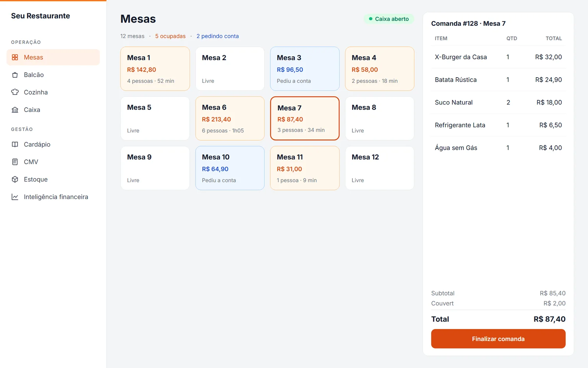The width and height of the screenshot is (588, 368).
Task: Open the Estoque menu item
Action: coord(53,179)
